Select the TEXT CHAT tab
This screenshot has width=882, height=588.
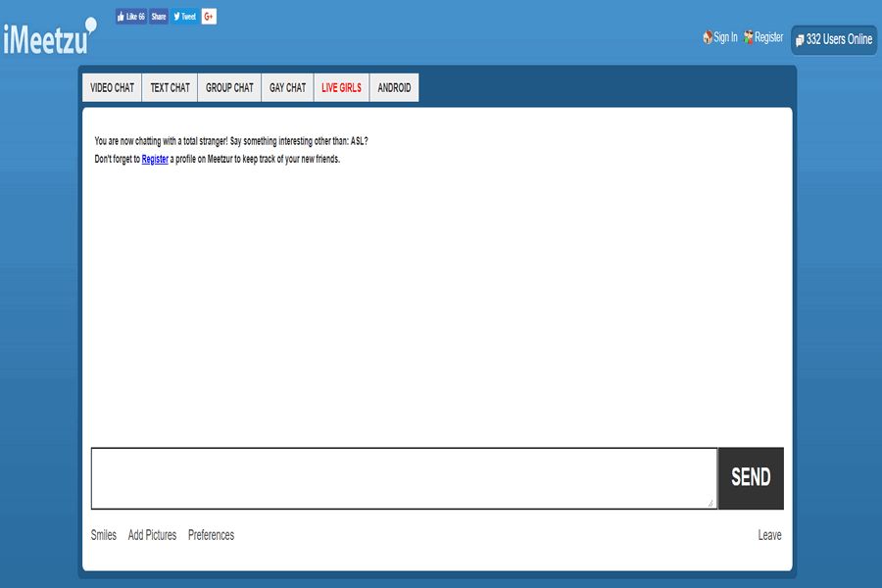(169, 87)
